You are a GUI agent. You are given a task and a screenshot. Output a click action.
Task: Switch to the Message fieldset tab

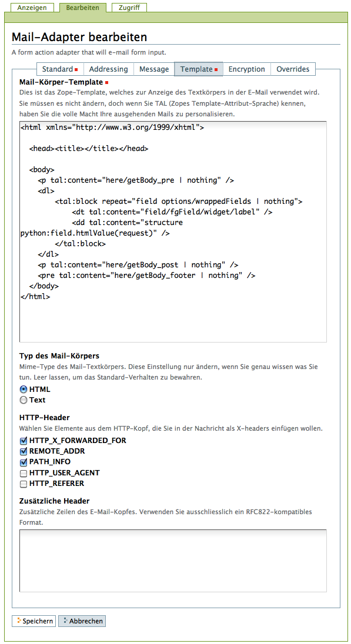click(x=154, y=69)
